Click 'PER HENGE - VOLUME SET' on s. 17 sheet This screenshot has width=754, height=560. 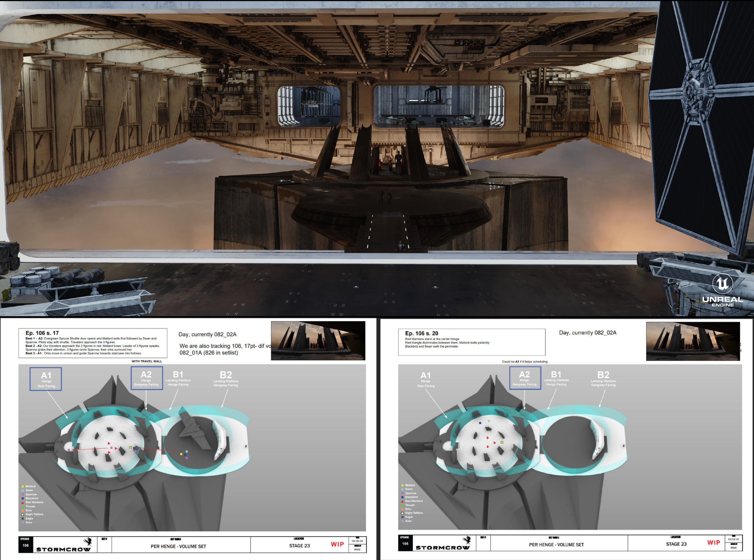[178, 546]
